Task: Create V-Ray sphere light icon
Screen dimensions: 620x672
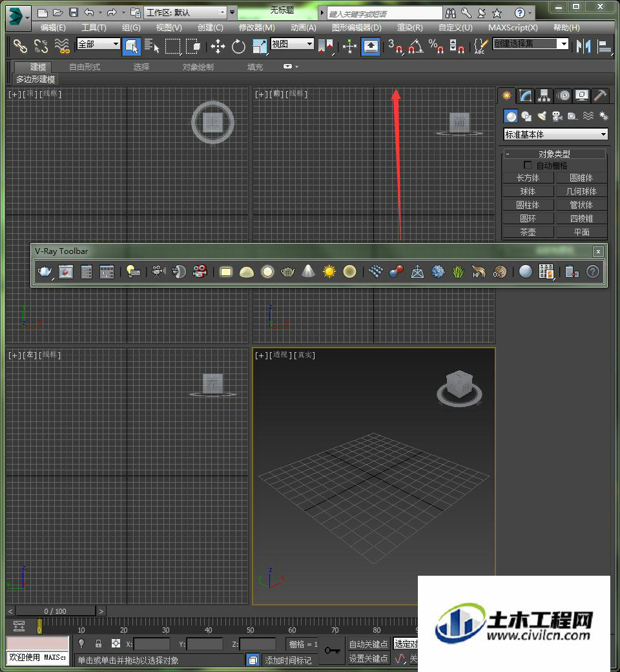Action: coord(267,272)
